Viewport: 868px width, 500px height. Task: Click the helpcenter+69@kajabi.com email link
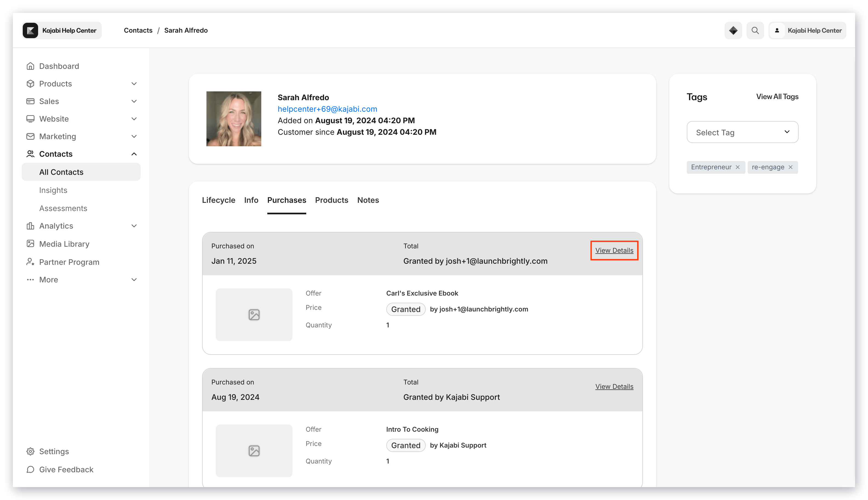pyautogui.click(x=327, y=109)
